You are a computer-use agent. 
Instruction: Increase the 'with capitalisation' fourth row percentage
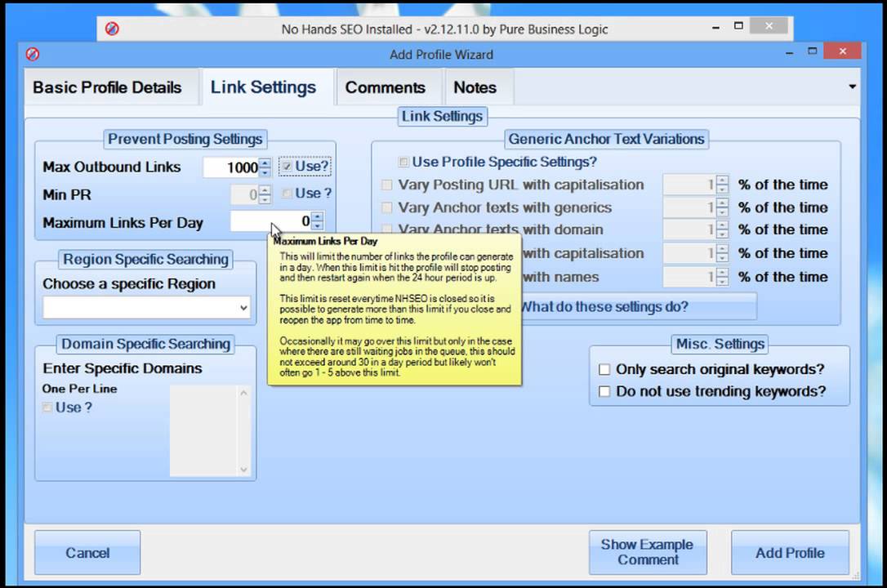coord(722,249)
